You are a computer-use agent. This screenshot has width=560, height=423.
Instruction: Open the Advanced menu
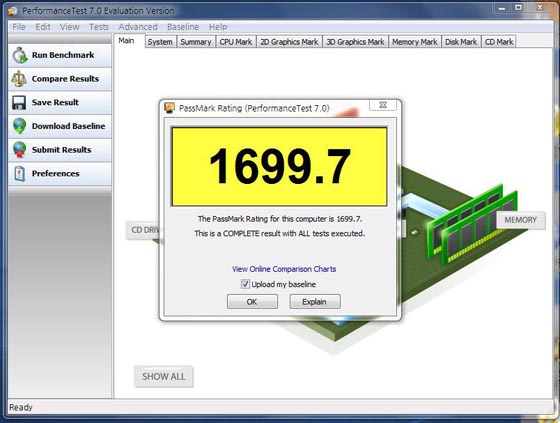click(x=138, y=27)
